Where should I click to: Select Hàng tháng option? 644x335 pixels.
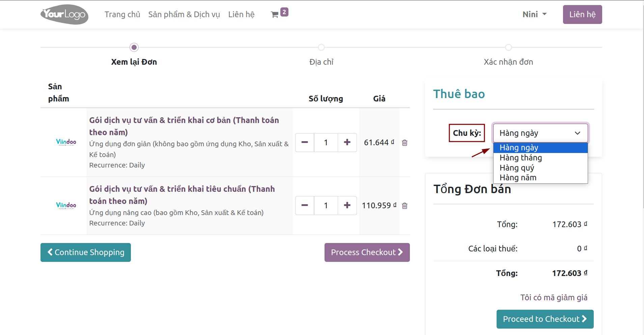coord(521,158)
